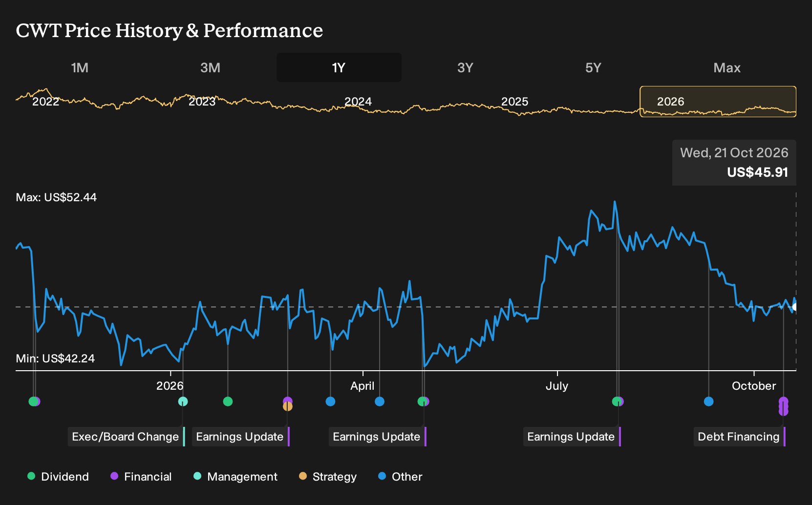Screen dimensions: 812x505
Task: Open the Earnings Update label before April
Action: 241,437
